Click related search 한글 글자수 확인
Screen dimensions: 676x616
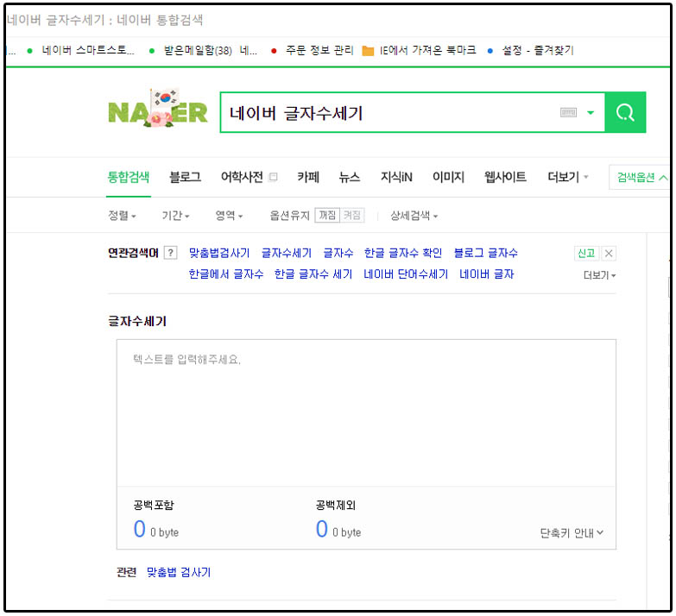point(403,253)
